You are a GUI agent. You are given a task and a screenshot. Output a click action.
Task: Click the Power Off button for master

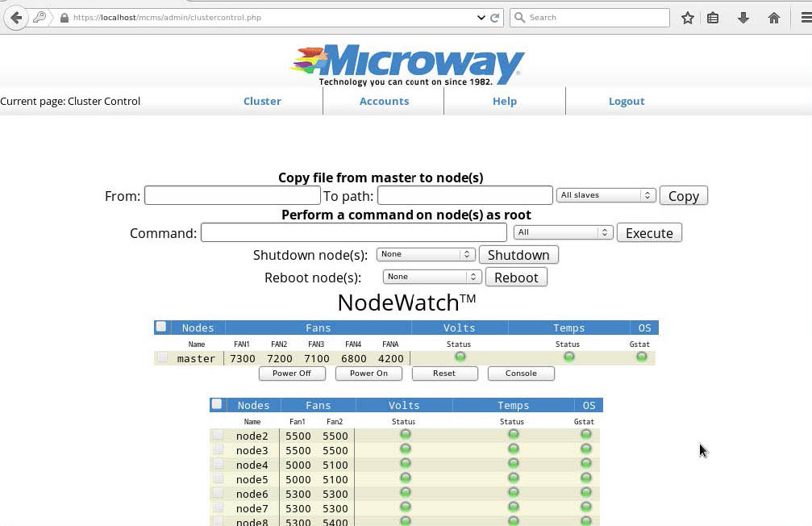pyautogui.click(x=292, y=374)
